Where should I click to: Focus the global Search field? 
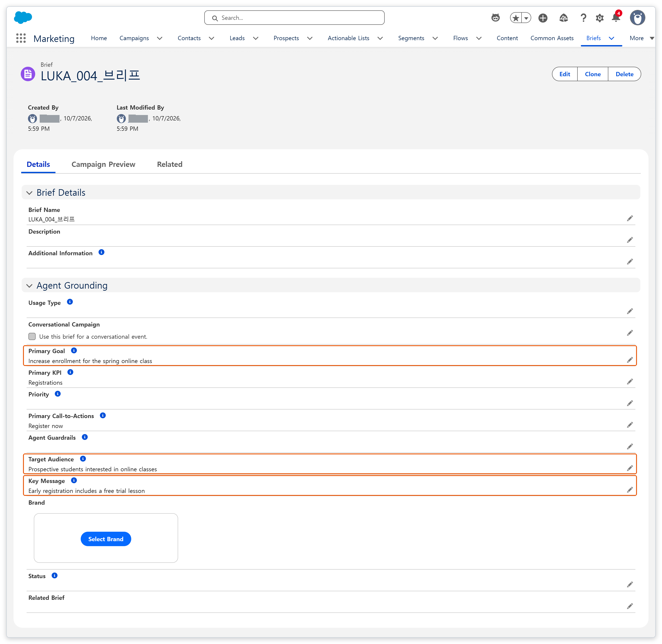pyautogui.click(x=294, y=18)
